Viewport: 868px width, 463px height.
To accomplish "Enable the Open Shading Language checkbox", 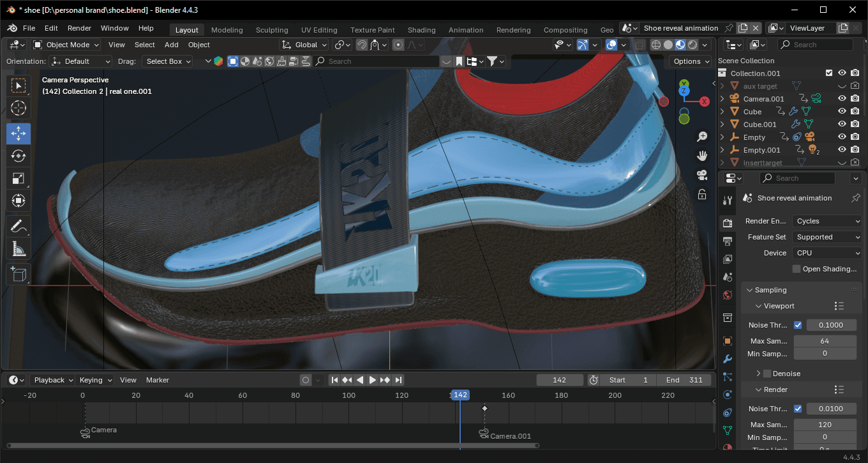I will coord(796,269).
